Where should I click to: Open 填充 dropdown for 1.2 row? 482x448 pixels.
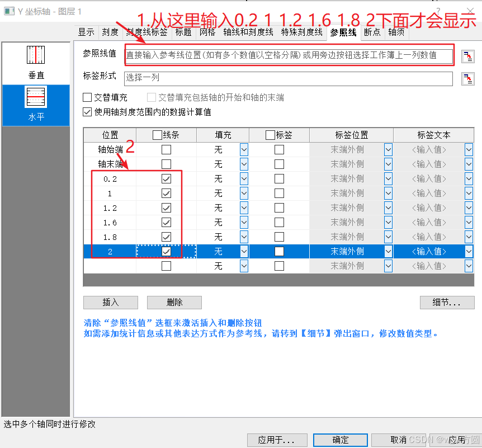[244, 208]
